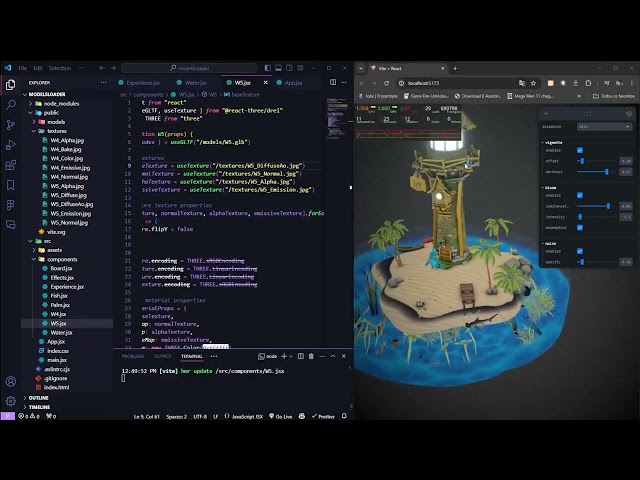This screenshot has width=640, height=480.
Task: Open the Source Control view
Action: [x=11, y=125]
